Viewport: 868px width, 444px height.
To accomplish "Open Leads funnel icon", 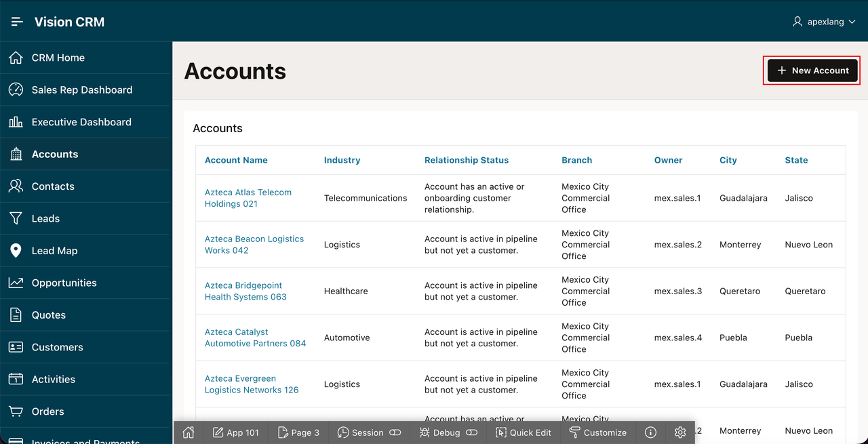I will coord(16,218).
